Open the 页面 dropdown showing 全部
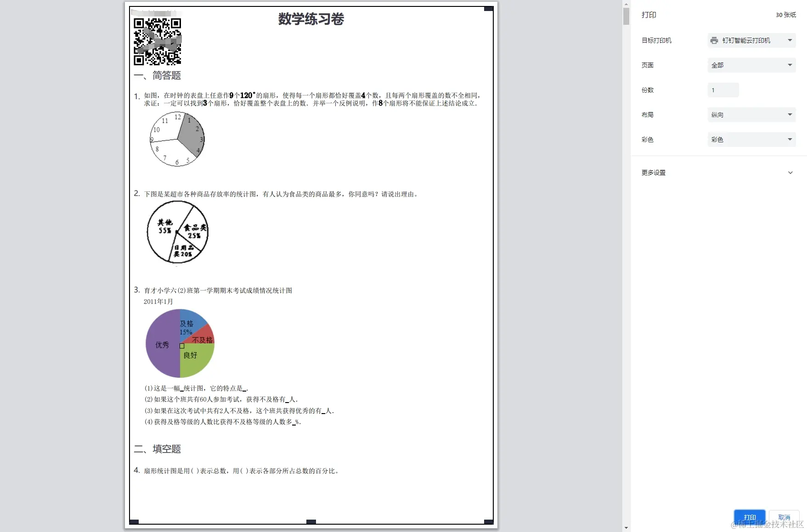807x532 pixels. pyautogui.click(x=751, y=65)
